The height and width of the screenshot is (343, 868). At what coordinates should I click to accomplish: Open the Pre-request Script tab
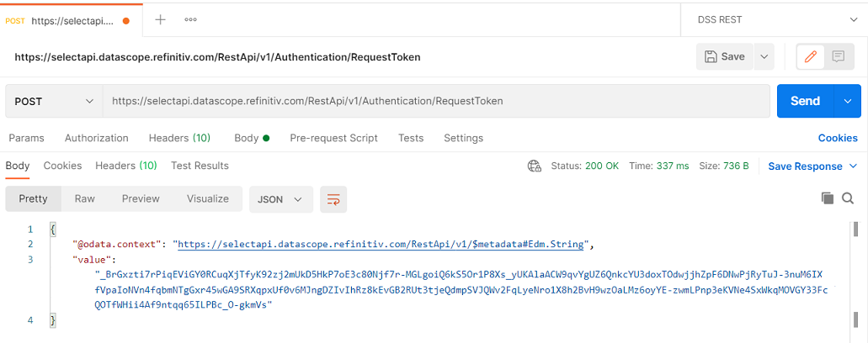[x=333, y=138]
